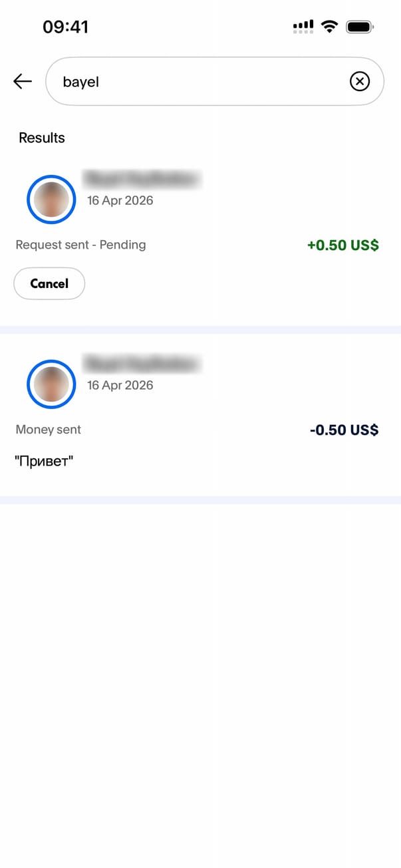Tap the cellular signal bars icon

pyautogui.click(x=303, y=27)
